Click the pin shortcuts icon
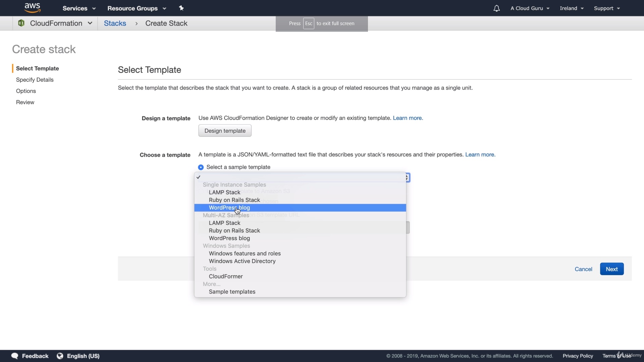The height and width of the screenshot is (362, 644). pyautogui.click(x=181, y=8)
